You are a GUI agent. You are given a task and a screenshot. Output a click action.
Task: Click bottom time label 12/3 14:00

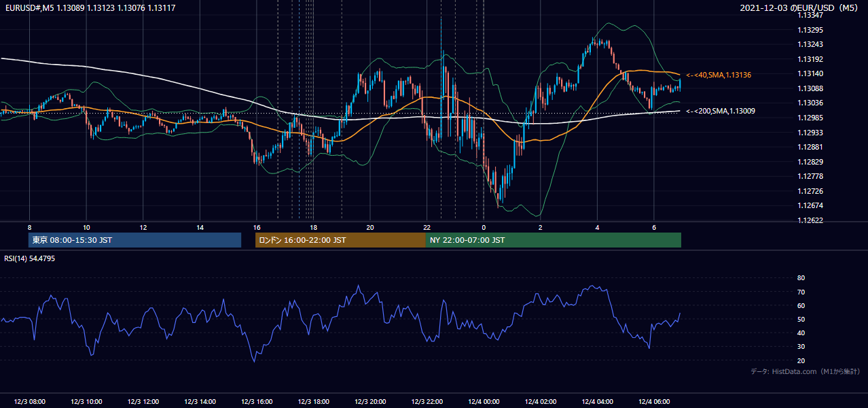tap(200, 402)
